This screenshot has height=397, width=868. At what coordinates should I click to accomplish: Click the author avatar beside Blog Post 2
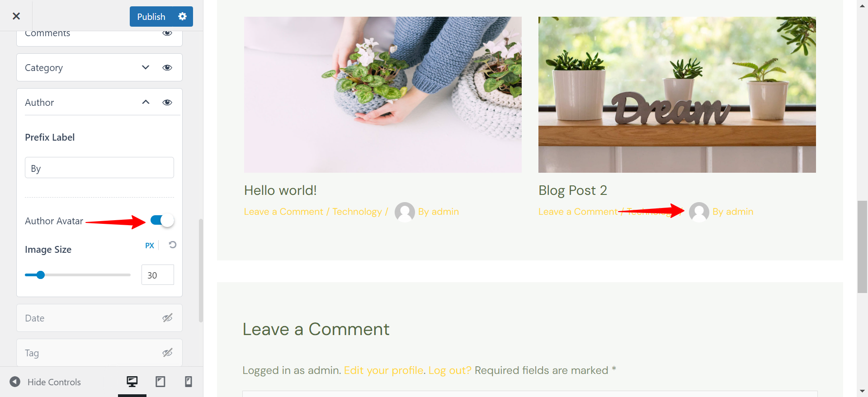699,212
